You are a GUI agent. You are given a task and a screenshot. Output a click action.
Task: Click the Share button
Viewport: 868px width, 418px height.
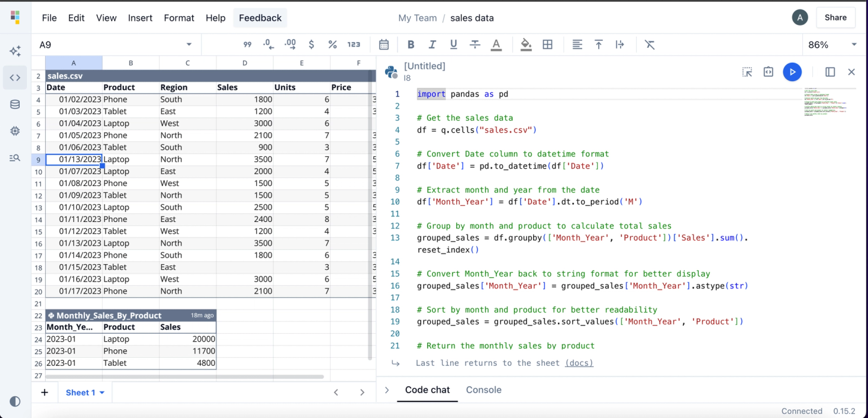click(835, 17)
